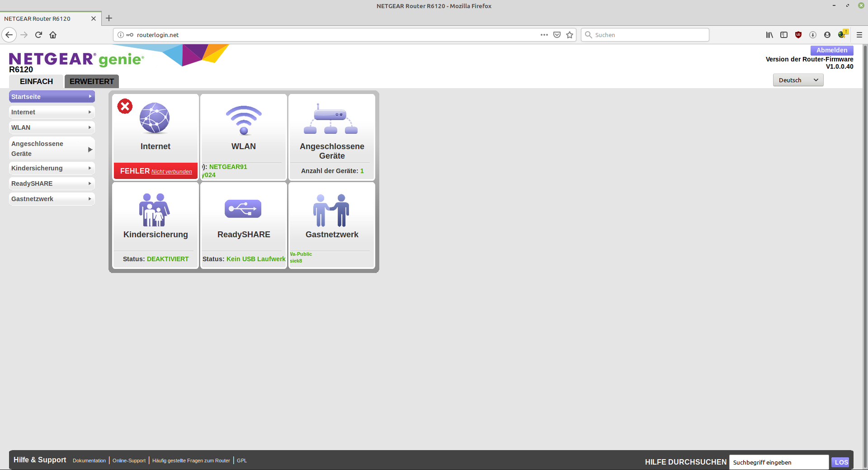
Task: Expand the Internet sidebar menu item
Action: [52, 112]
